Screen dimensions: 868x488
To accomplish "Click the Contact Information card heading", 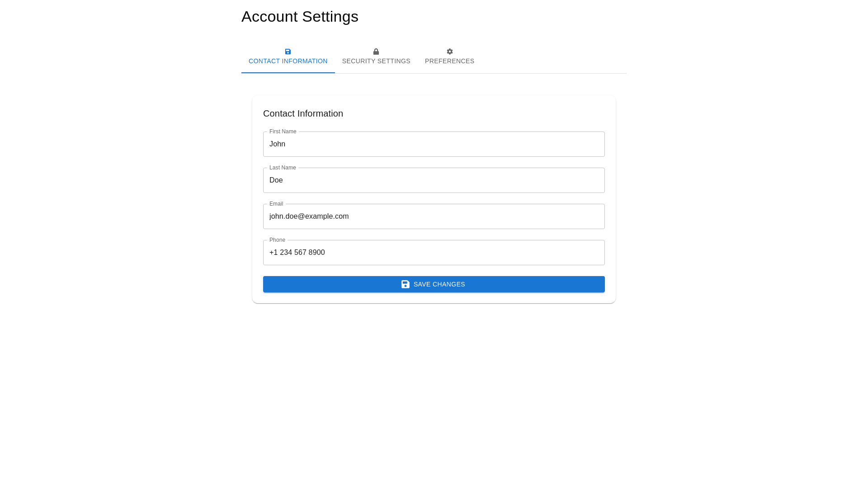I will [303, 113].
